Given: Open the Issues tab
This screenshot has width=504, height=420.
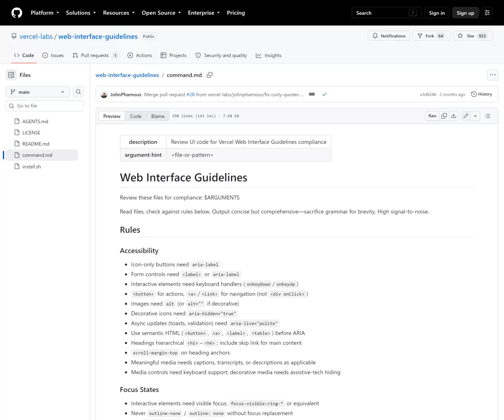Looking at the screenshot, I should tap(53, 55).
